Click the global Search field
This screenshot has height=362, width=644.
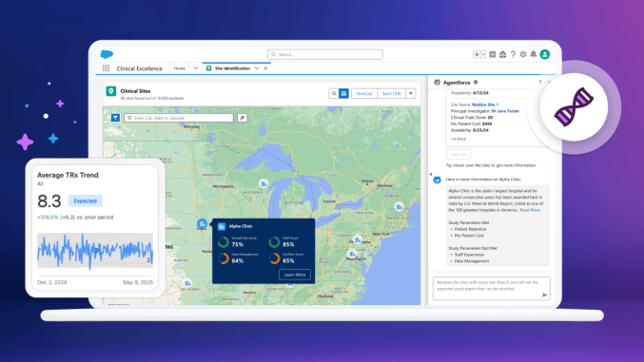tap(325, 54)
